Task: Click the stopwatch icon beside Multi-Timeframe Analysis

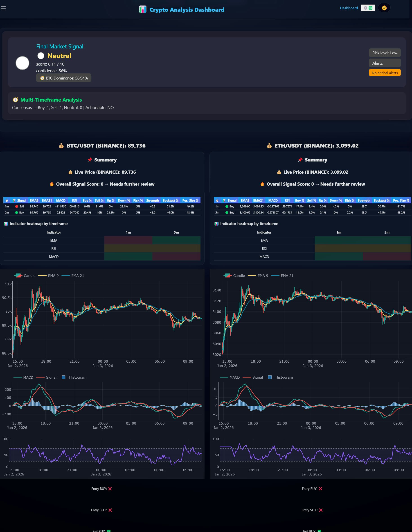Action: pyautogui.click(x=15, y=100)
